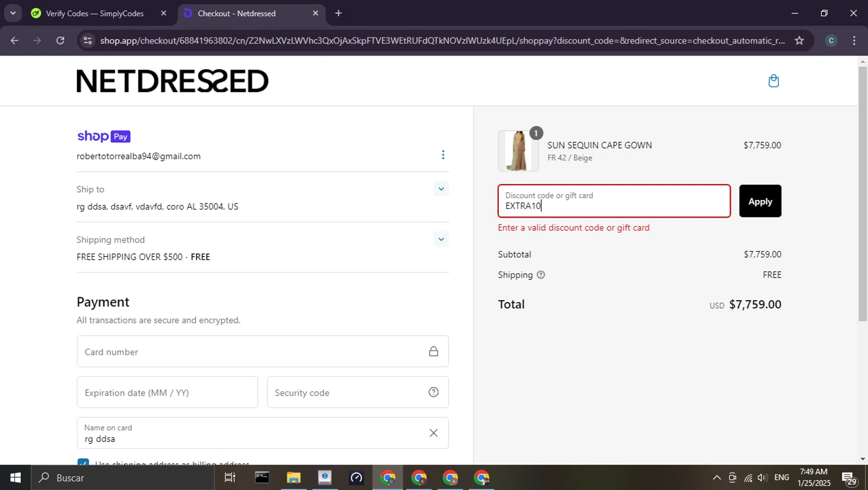868x490 pixels.
Task: Open the tab search dropdown
Action: [x=13, y=13]
